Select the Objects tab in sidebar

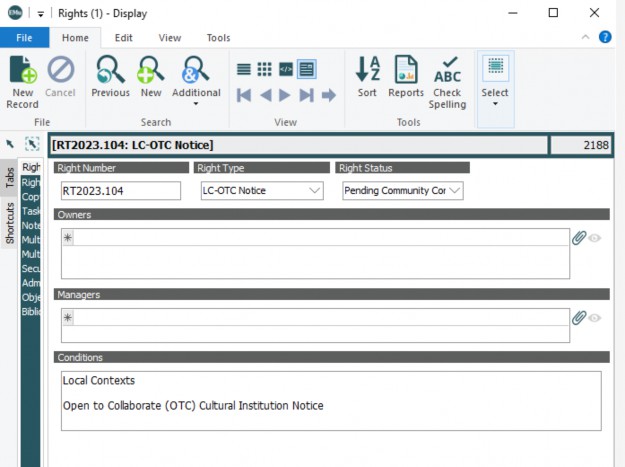point(31,297)
